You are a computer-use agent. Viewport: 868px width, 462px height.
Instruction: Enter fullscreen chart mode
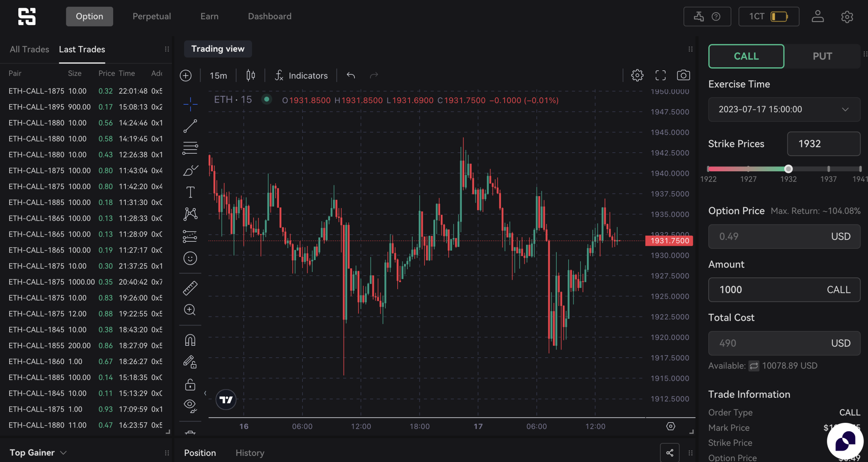pos(660,75)
